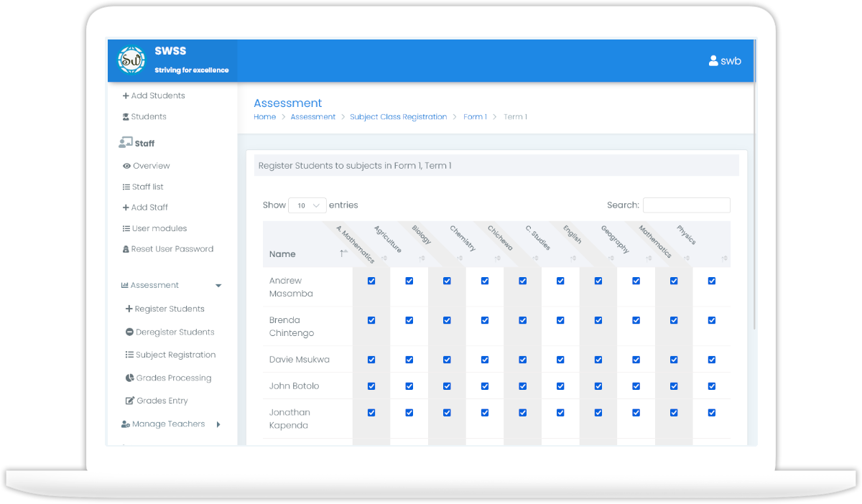This screenshot has height=504, width=862.
Task: Click the edit icon beside Grades Entry
Action: 130,401
